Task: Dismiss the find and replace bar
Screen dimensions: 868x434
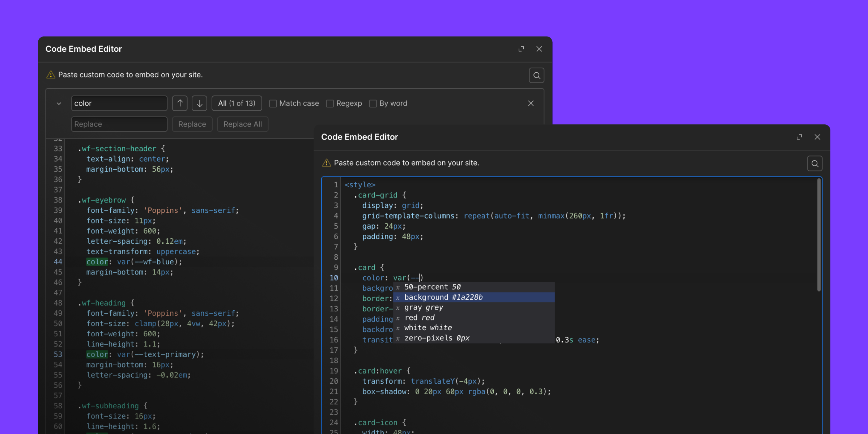Action: pyautogui.click(x=531, y=103)
